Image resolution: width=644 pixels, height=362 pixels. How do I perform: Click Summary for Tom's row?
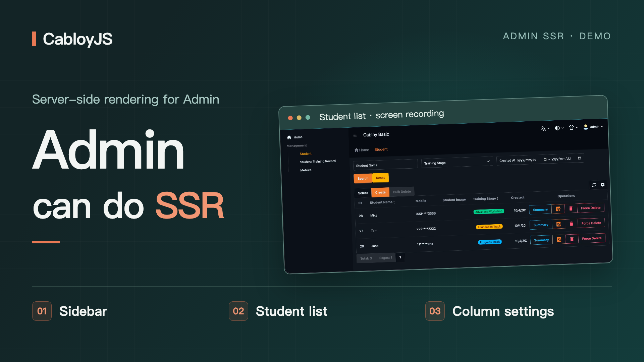pos(541,225)
